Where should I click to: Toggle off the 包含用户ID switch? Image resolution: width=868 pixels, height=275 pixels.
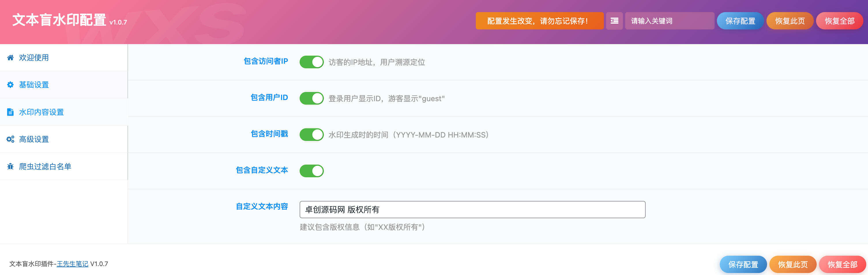(312, 98)
